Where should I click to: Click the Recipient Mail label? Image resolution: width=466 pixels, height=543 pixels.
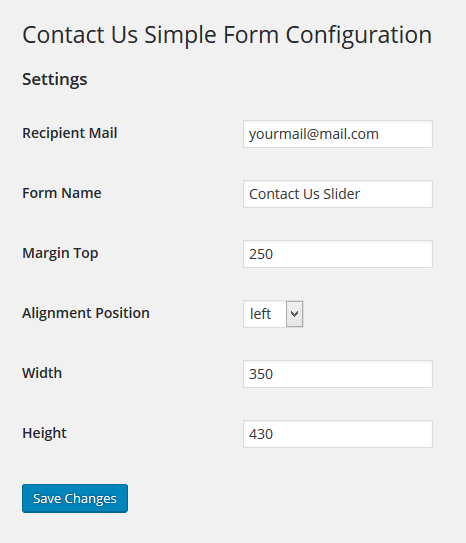pyautogui.click(x=70, y=133)
